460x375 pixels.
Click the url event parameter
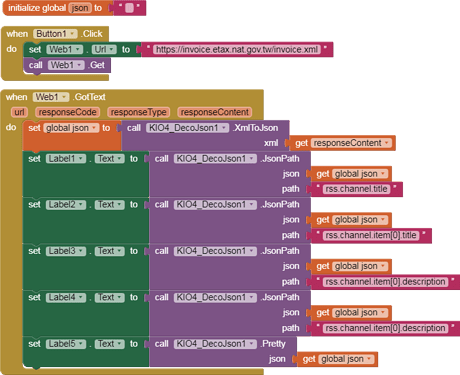click(x=19, y=112)
